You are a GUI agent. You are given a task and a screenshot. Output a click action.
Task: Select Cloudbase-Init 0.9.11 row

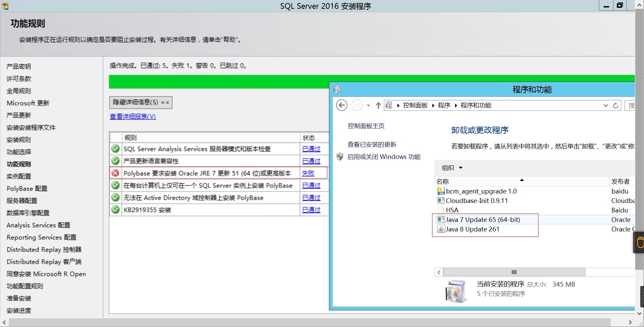coord(534,201)
